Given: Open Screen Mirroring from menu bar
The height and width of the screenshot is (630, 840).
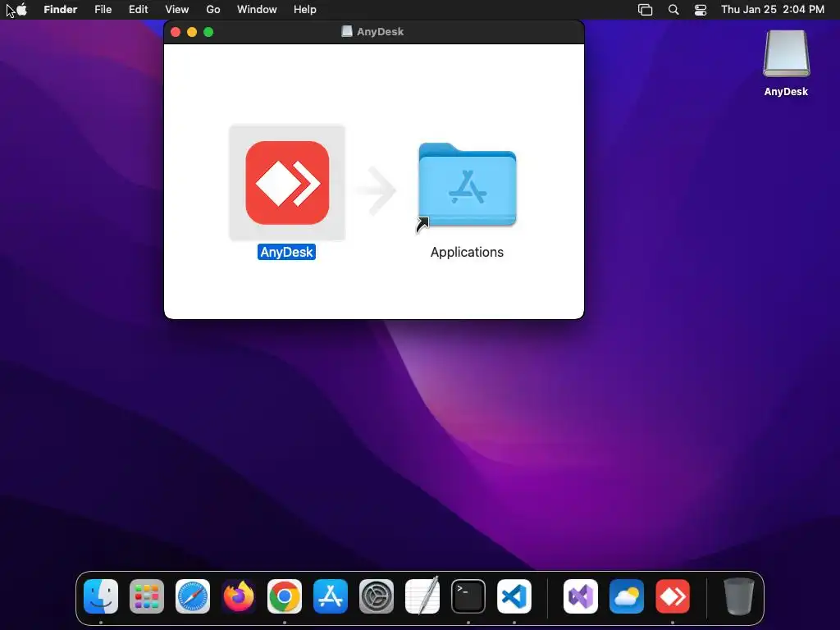Looking at the screenshot, I should tap(645, 10).
